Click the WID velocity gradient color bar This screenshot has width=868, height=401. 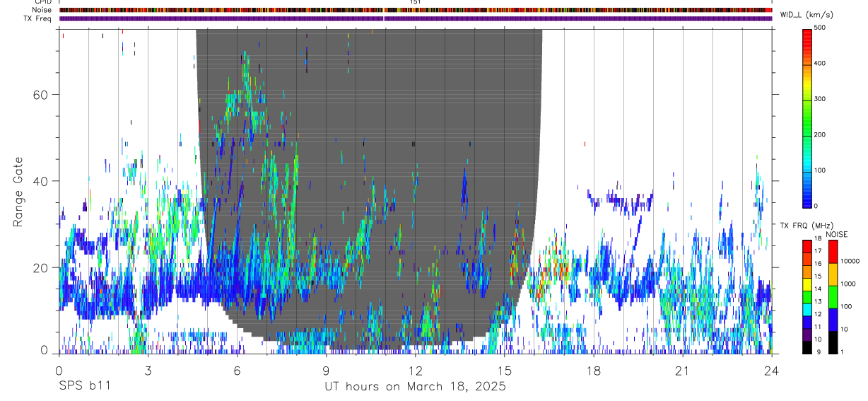pos(807,117)
